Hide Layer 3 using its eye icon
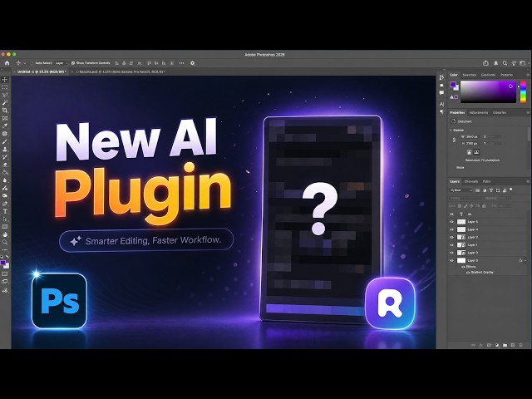 pyautogui.click(x=451, y=253)
